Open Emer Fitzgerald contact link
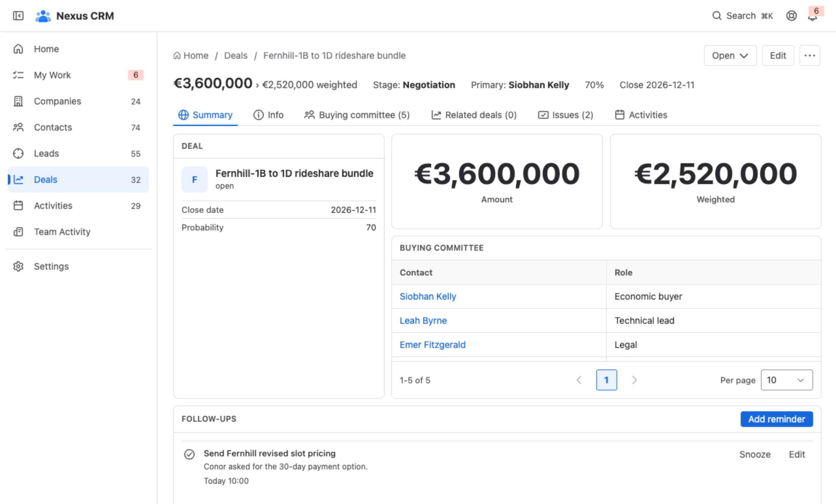Image resolution: width=836 pixels, height=504 pixels. (x=432, y=345)
